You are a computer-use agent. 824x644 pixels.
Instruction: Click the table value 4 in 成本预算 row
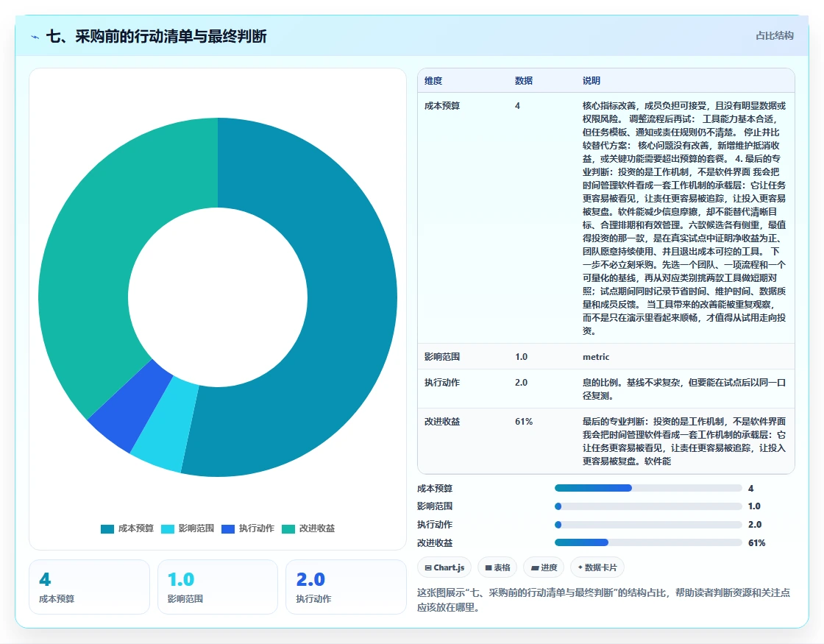[x=517, y=106]
